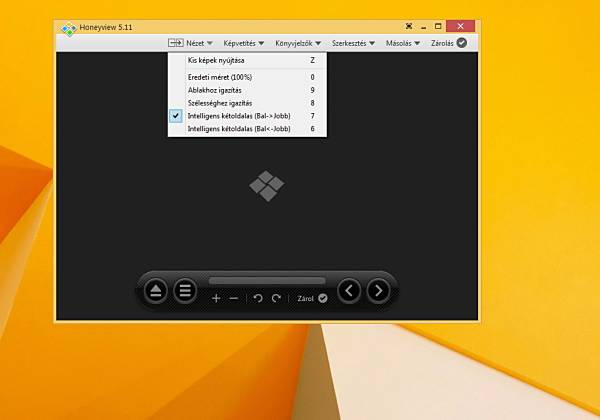Open the Nézet menu

tap(199, 43)
